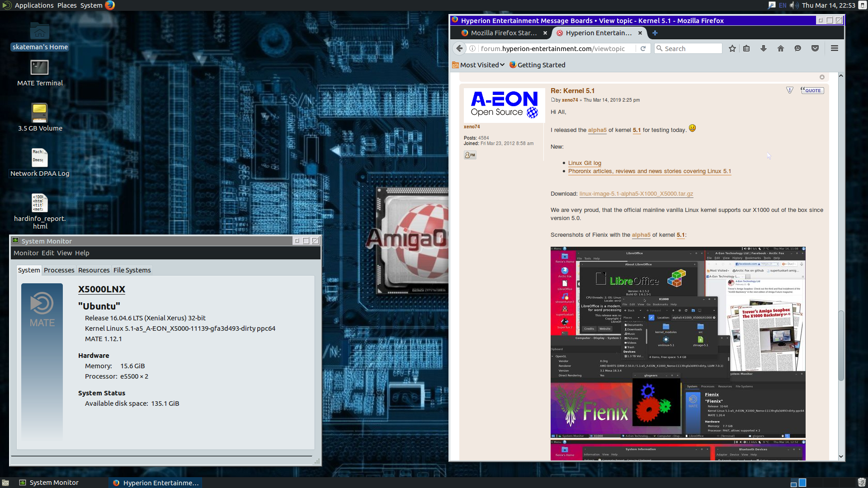Switch to Resources tab
This screenshot has height=488, width=868.
pos(94,270)
